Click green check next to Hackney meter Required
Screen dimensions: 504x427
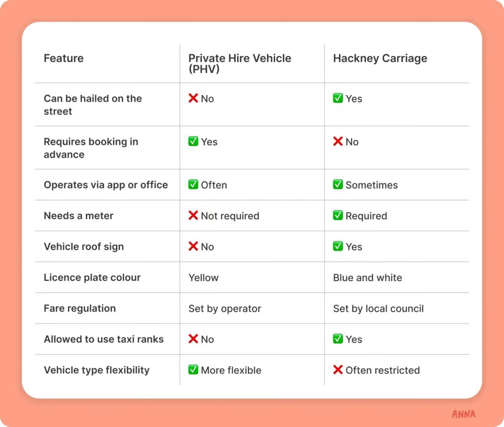[338, 216]
